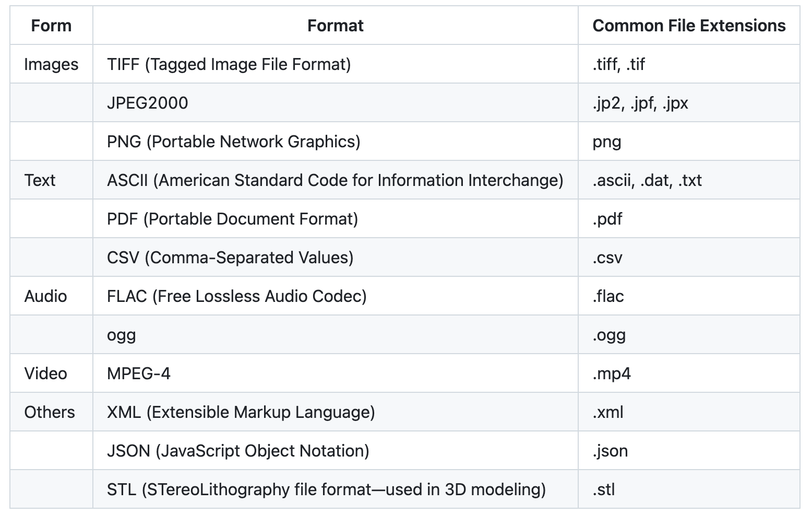
Task: Click the STL STereoLithography format cell
Action: tap(326, 489)
